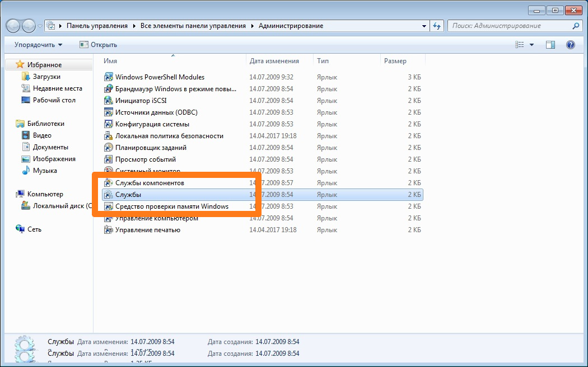
Task: Click the Конфигурация системы shortcut icon
Action: (109, 124)
